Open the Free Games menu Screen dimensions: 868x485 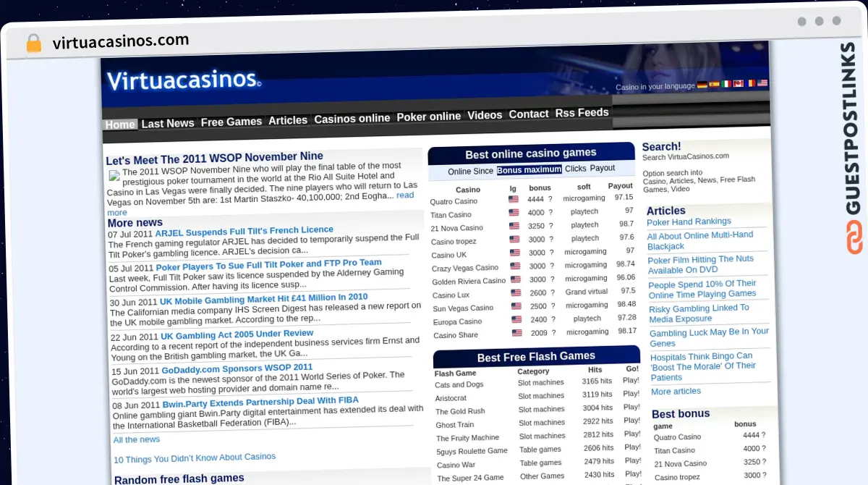tap(231, 122)
